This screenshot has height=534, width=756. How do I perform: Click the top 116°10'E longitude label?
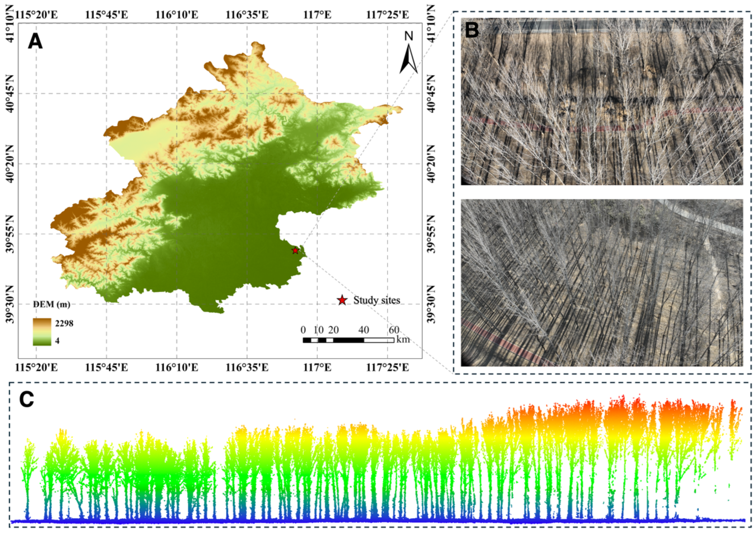(x=177, y=15)
